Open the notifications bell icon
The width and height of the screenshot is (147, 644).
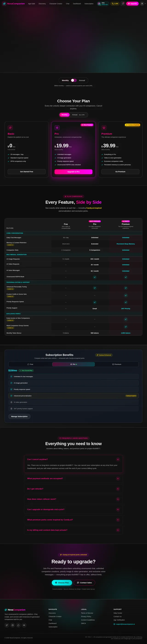coord(123,4)
